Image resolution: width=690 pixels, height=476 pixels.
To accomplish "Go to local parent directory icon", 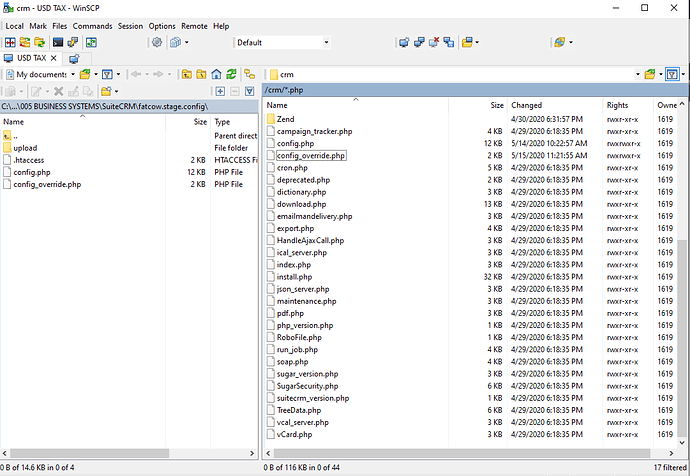I will tap(187, 74).
